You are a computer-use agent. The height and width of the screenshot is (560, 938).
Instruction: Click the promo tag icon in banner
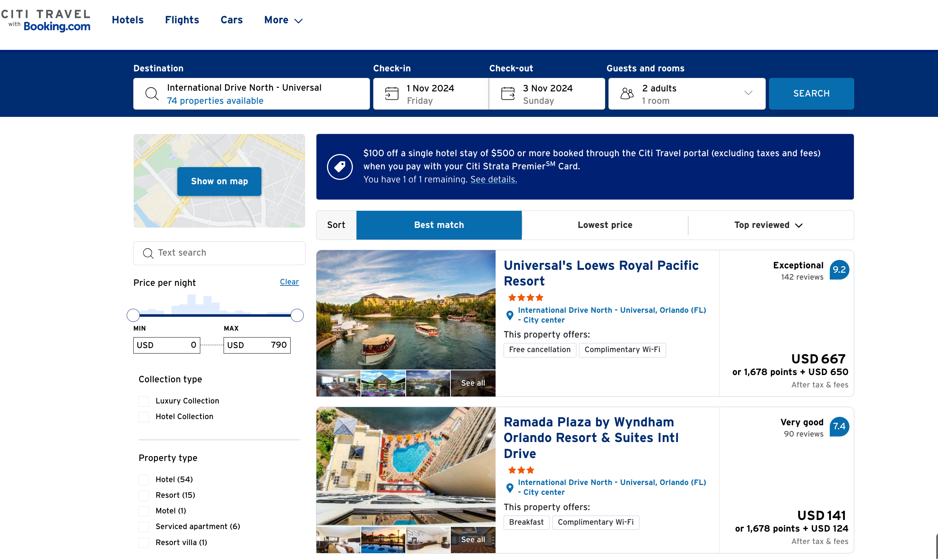[340, 167]
